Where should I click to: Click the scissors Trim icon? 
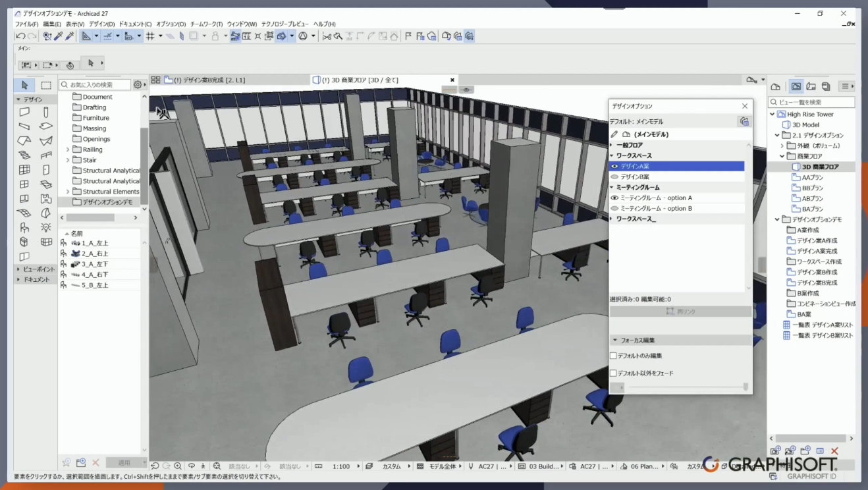[325, 36]
